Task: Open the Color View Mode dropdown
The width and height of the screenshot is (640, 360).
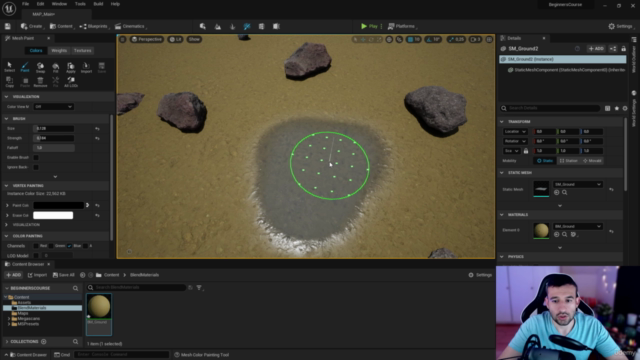Action: pyautogui.click(x=53, y=107)
